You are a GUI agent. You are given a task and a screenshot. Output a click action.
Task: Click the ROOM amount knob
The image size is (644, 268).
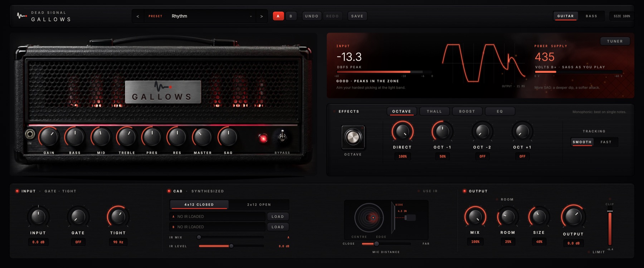click(x=508, y=217)
